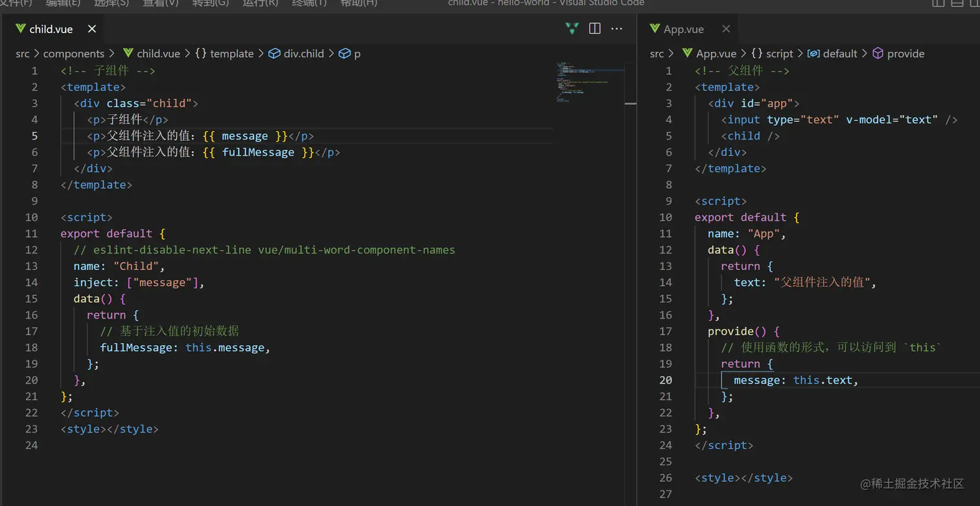Click the 'inject: ["message"],' line
This screenshot has width=980, height=506.
click(x=139, y=282)
